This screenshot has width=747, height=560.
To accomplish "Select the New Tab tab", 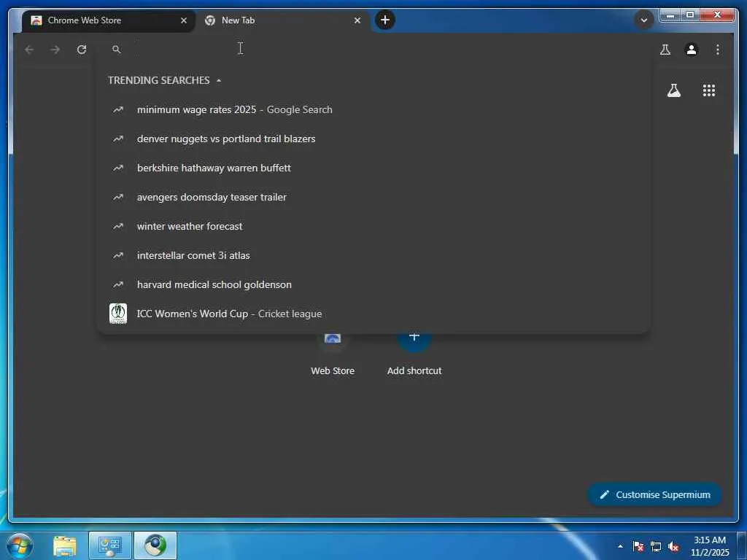I will [282, 20].
